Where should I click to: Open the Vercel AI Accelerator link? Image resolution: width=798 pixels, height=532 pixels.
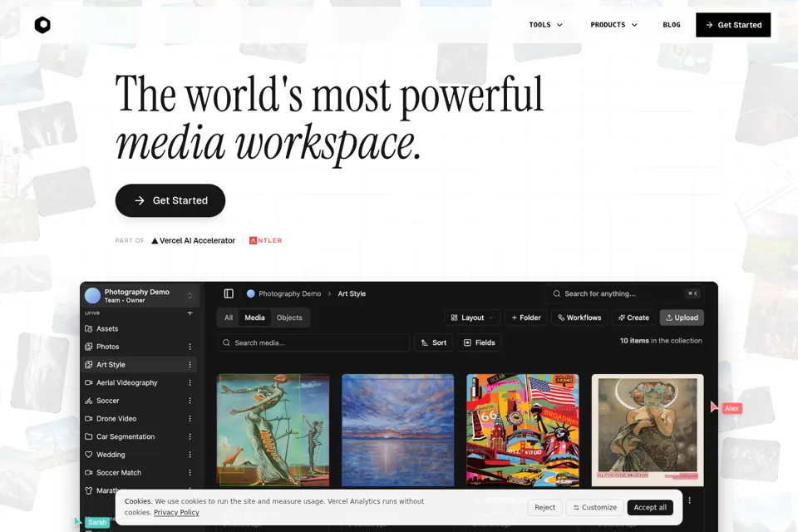[x=194, y=241]
